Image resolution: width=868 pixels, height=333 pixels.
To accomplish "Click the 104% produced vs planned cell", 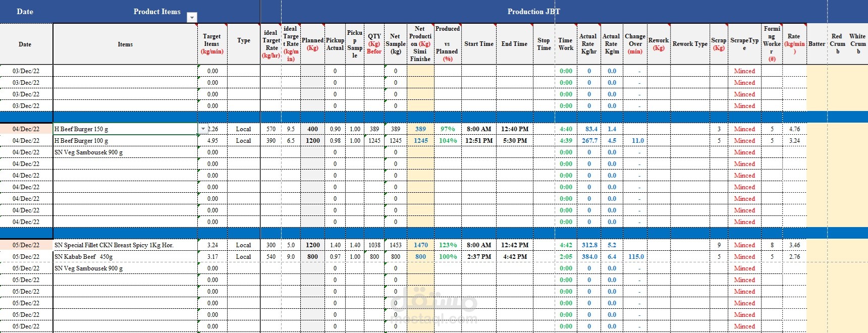I will [448, 141].
